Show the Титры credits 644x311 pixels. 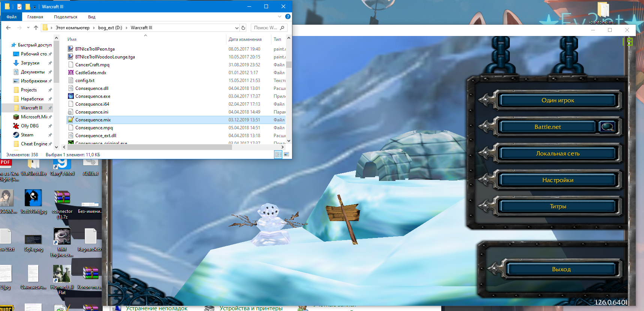pos(558,206)
